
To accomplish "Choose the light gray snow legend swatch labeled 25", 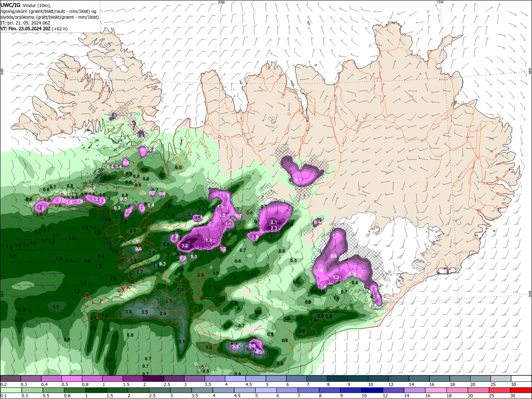I will [501, 379].
